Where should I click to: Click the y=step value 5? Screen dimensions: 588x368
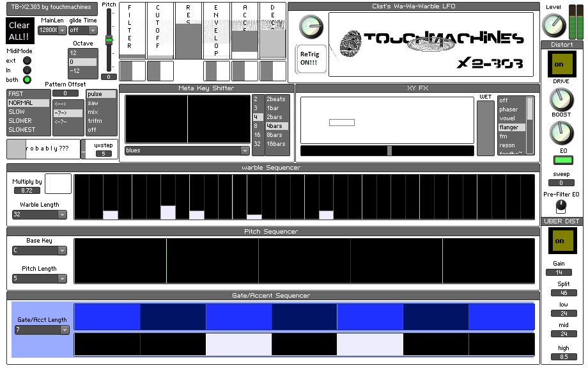point(104,154)
